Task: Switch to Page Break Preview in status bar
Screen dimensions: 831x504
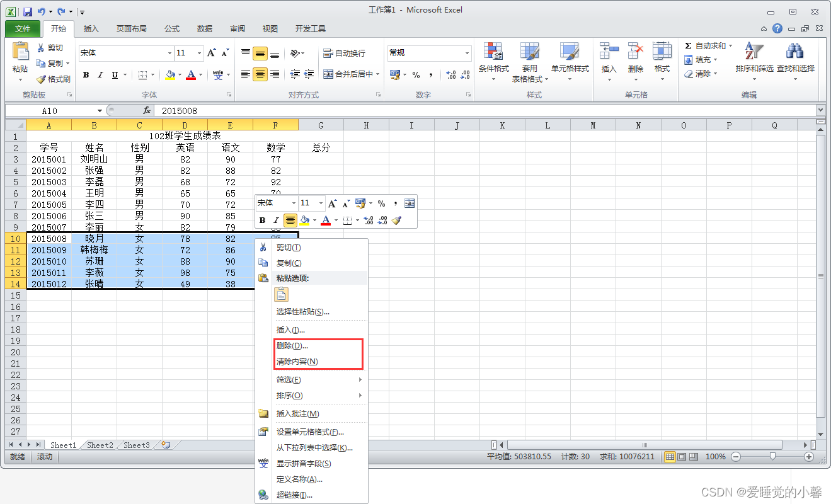Action: point(693,457)
